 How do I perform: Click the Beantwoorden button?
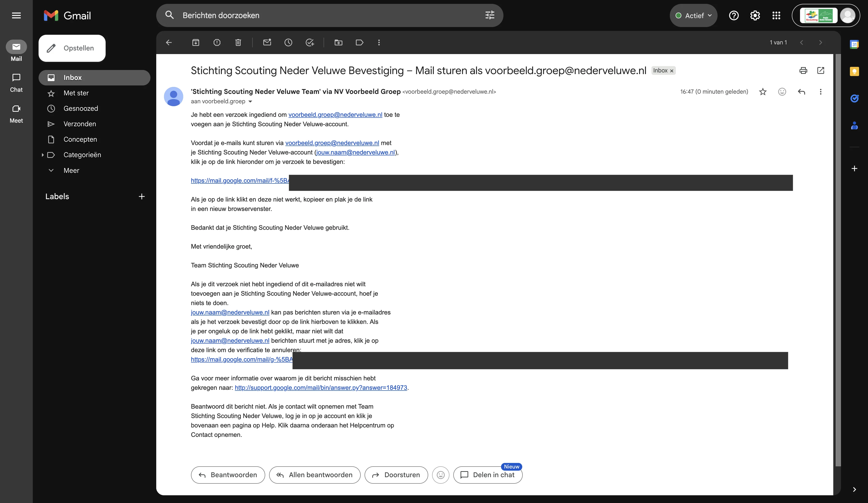pos(228,475)
